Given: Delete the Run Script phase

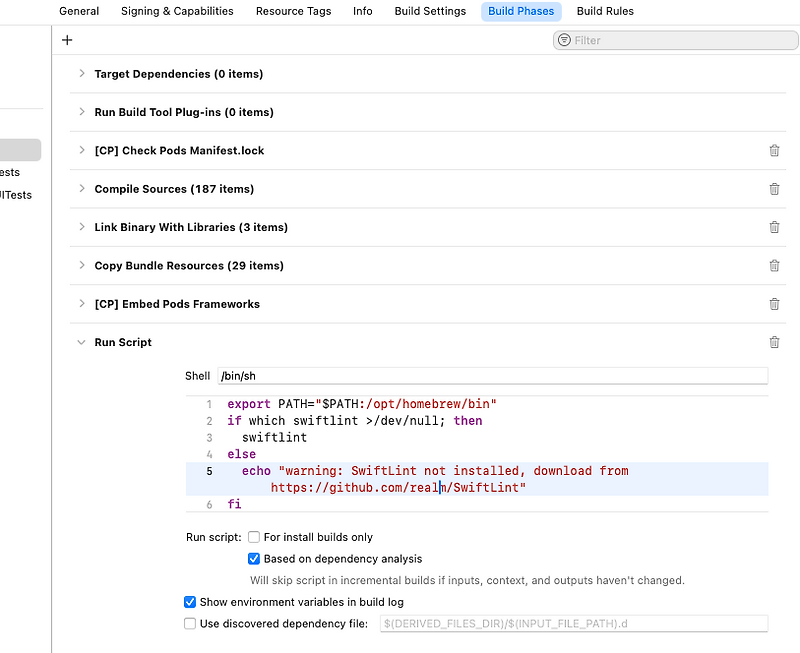Looking at the screenshot, I should click(x=774, y=342).
